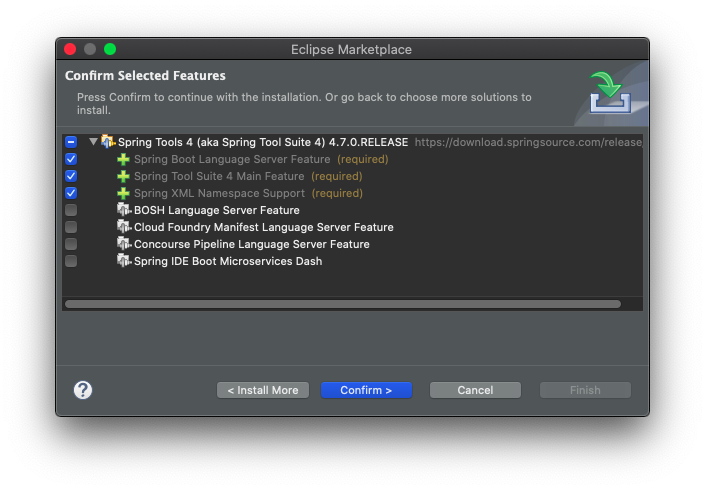Click the help question mark icon

coord(83,390)
